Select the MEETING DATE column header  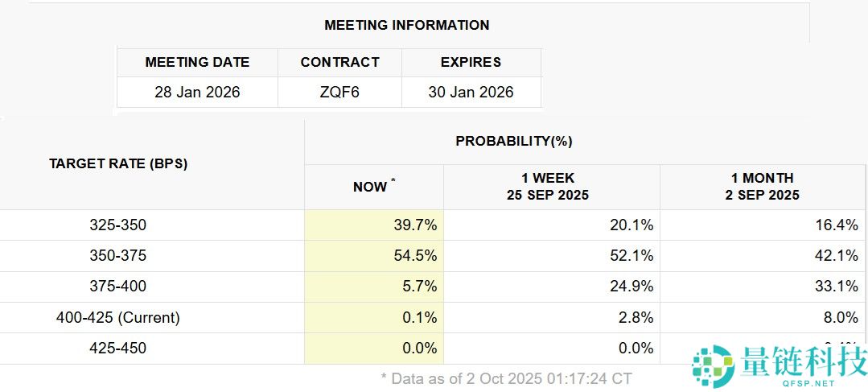tap(197, 62)
